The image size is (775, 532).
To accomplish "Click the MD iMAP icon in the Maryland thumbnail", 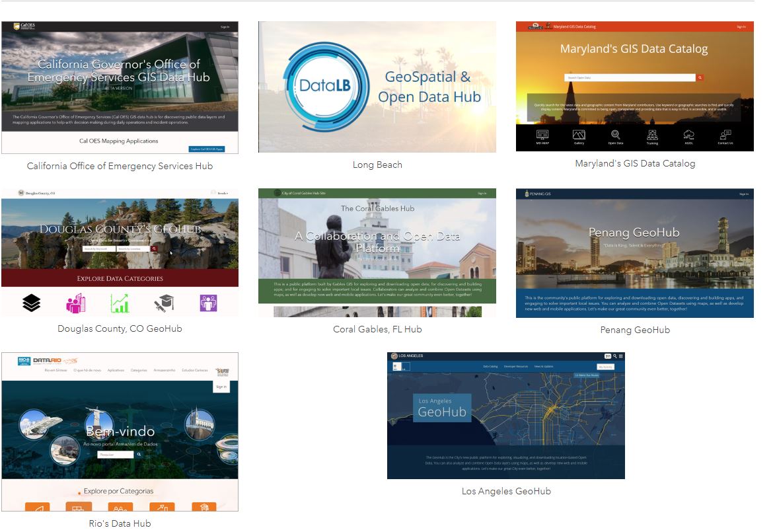I will pyautogui.click(x=542, y=135).
